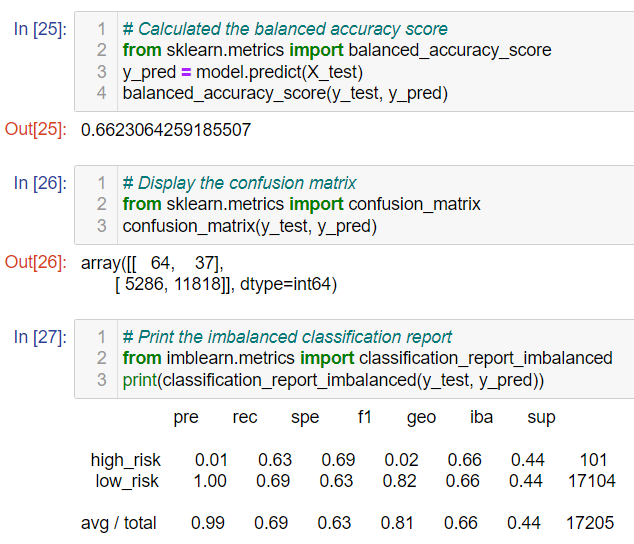Click the high_risk support value 101
Screen dimensions: 634x544
(594, 460)
